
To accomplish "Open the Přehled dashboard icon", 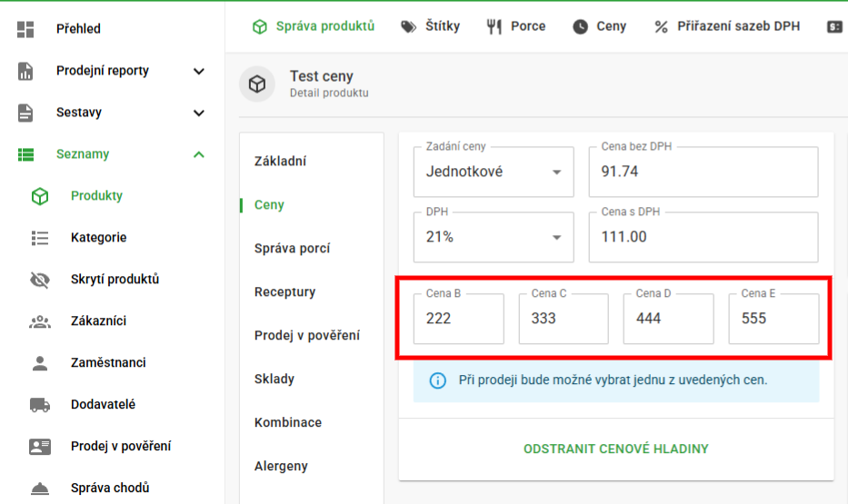I will click(x=25, y=29).
